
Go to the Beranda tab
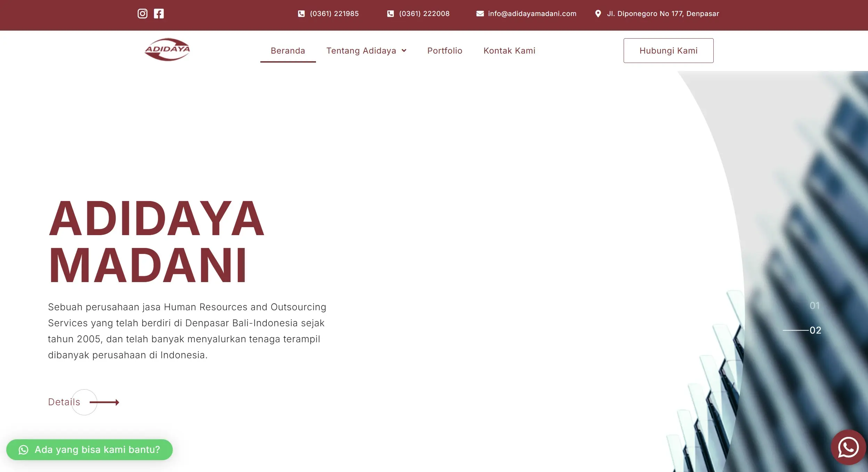coord(288,51)
